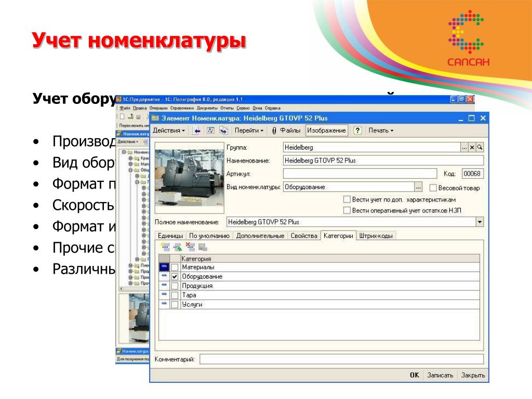
Task: Click ellipsis button of Вид номенклатуры field
Action: pyautogui.click(x=418, y=187)
